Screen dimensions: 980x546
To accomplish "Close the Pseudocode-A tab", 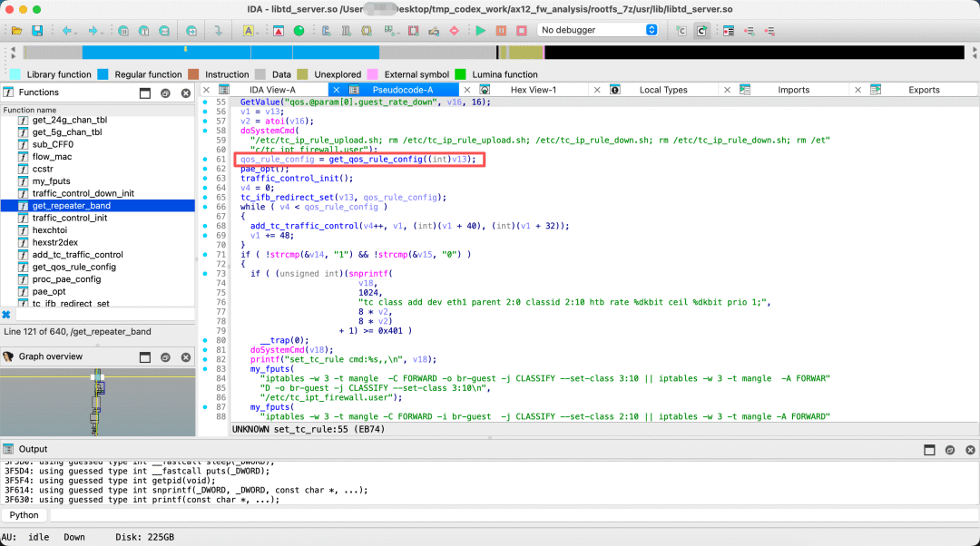I will (x=337, y=90).
